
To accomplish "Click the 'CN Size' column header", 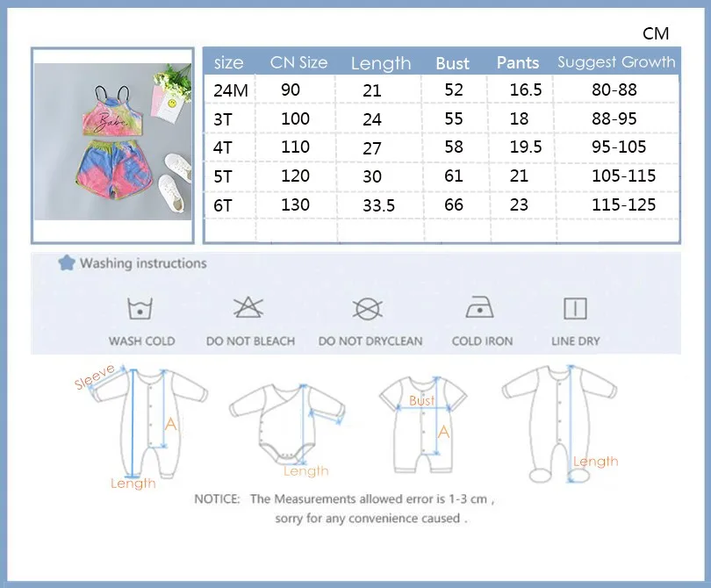I will pyautogui.click(x=298, y=62).
